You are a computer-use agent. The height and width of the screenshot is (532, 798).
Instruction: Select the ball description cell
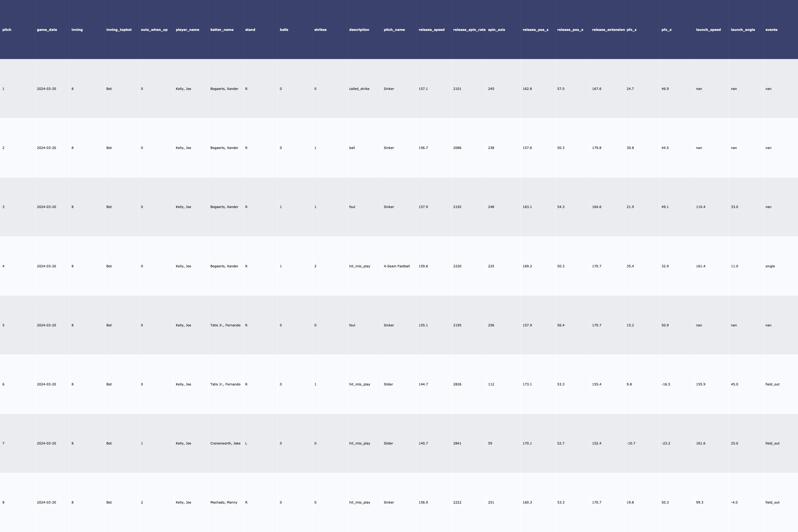click(x=352, y=148)
